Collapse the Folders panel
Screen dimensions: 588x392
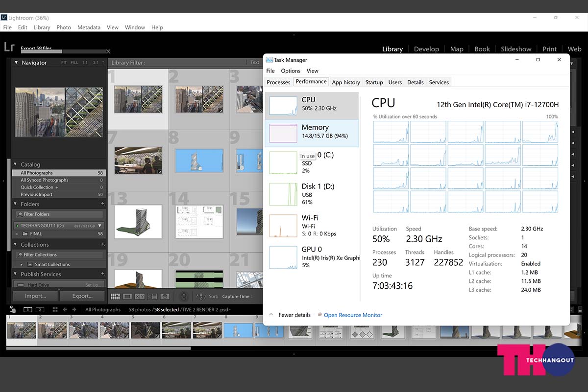(16, 204)
